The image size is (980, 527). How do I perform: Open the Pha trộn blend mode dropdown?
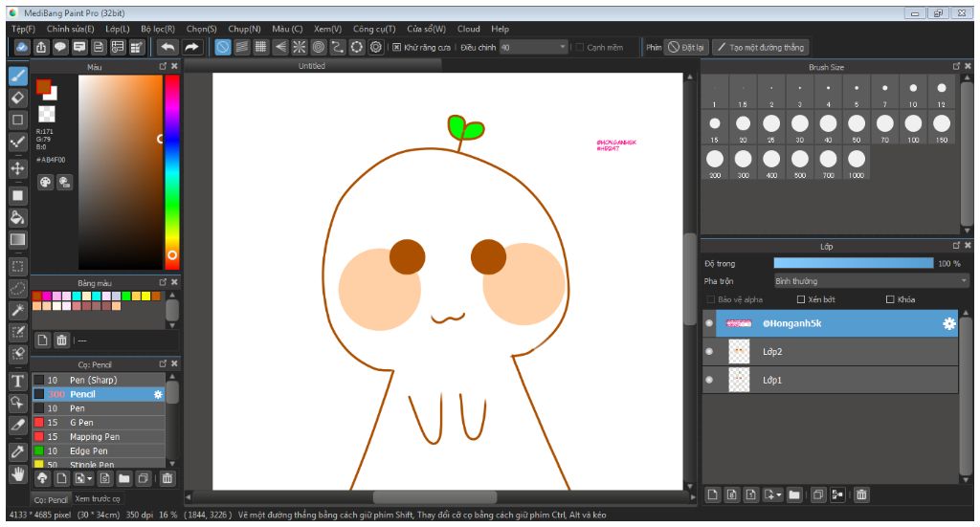pos(871,281)
